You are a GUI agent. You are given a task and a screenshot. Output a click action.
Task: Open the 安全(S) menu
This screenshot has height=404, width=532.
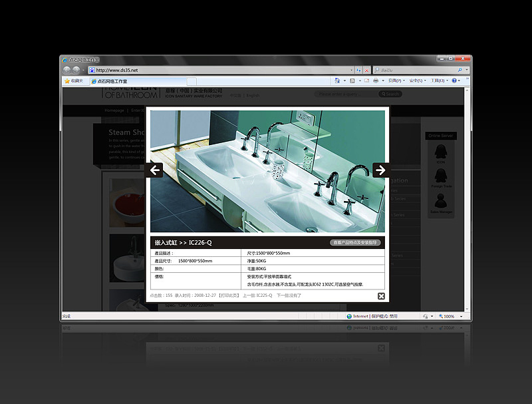(418, 81)
